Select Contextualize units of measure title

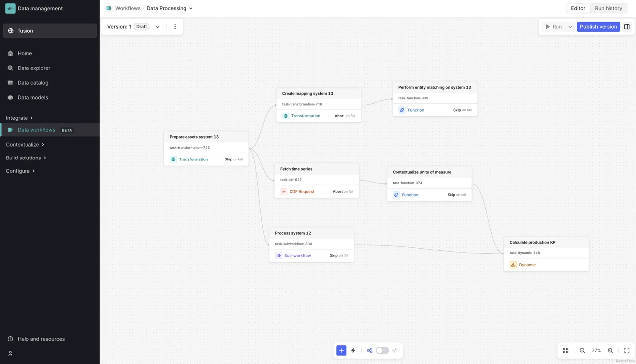tap(422, 172)
